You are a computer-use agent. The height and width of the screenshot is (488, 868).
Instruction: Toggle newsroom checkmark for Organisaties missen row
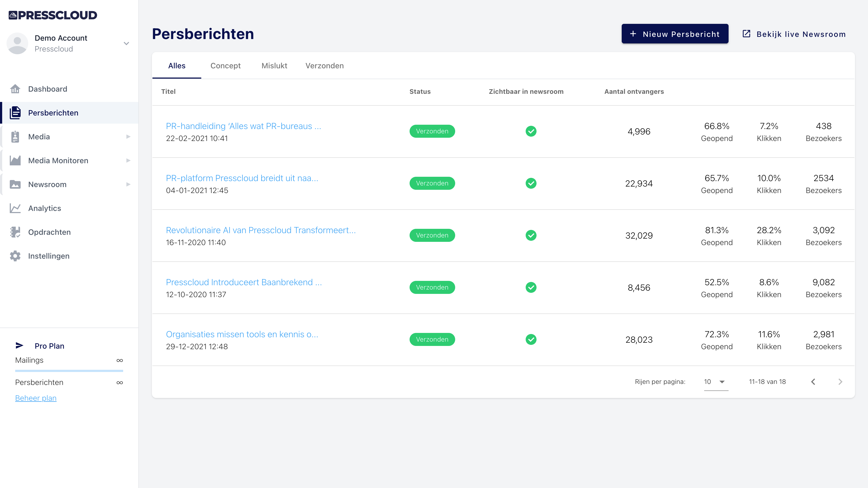coord(531,339)
